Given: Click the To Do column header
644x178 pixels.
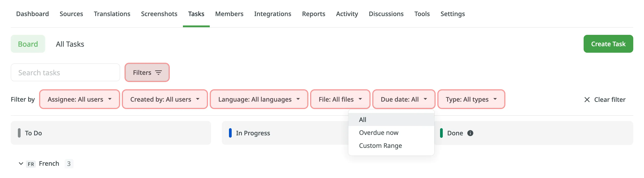Looking at the screenshot, I should click(x=111, y=133).
